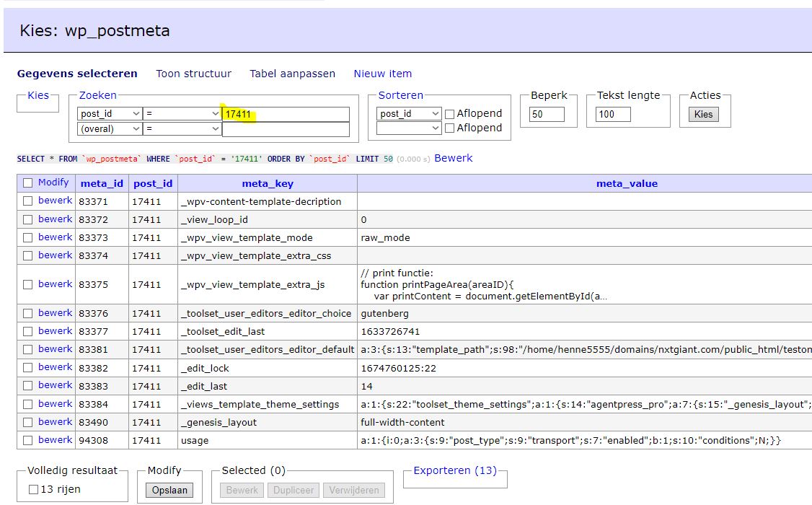Click the Bewerk link after the SQL query
The image size is (812, 505).
click(453, 158)
